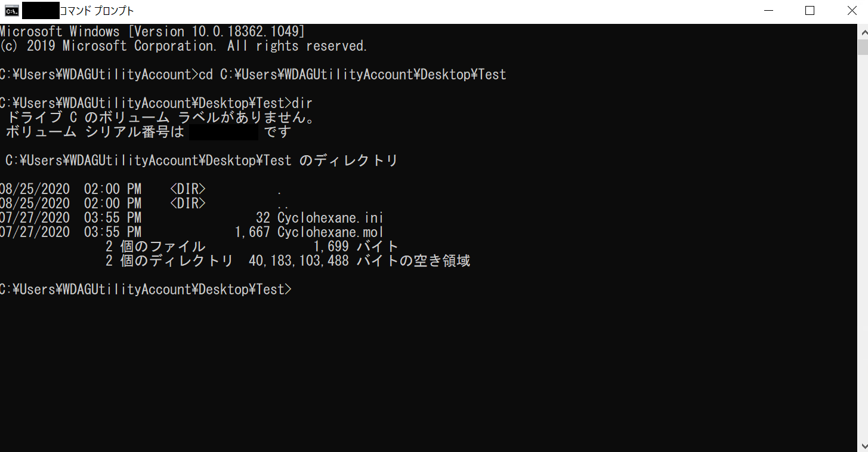Image resolution: width=868 pixels, height=452 pixels.
Task: Click the Desktop¥Test のディレクトリ header line
Action: click(201, 161)
